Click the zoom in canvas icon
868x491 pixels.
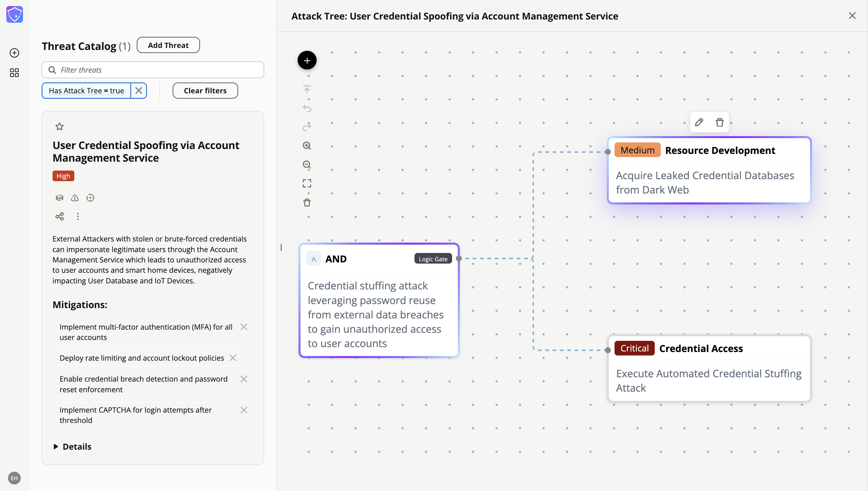click(x=307, y=146)
